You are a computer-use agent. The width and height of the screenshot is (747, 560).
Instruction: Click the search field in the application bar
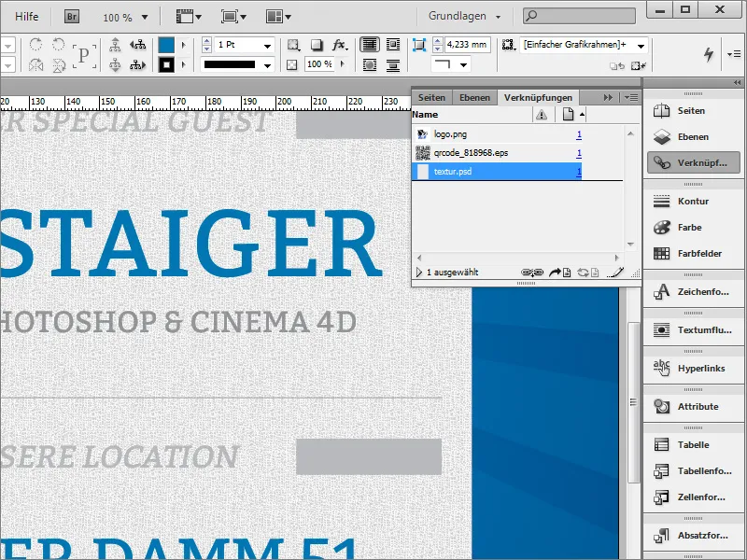point(579,16)
